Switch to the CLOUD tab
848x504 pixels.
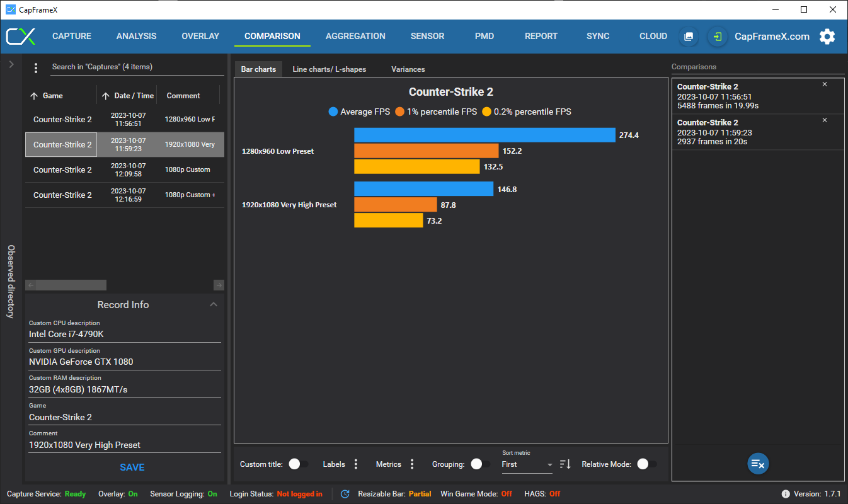point(653,37)
